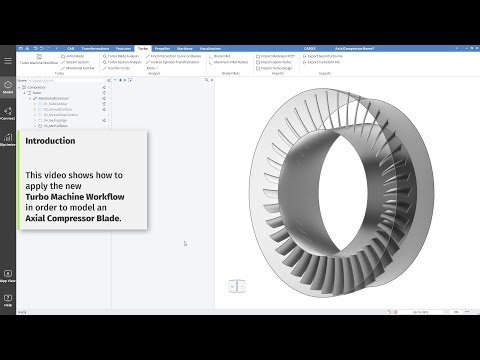Screen dimensions: 480x360
Task: Toggle the visibility header icon above the tree
Action: point(109,81)
